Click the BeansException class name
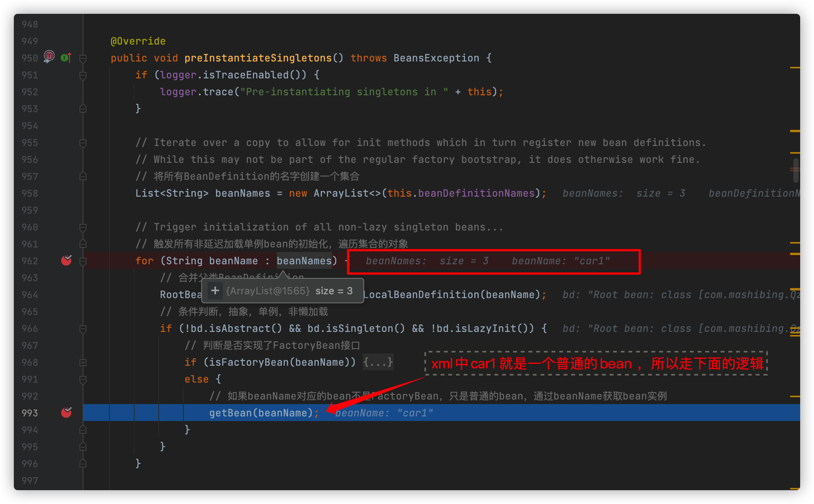The width and height of the screenshot is (814, 504). 436,58
